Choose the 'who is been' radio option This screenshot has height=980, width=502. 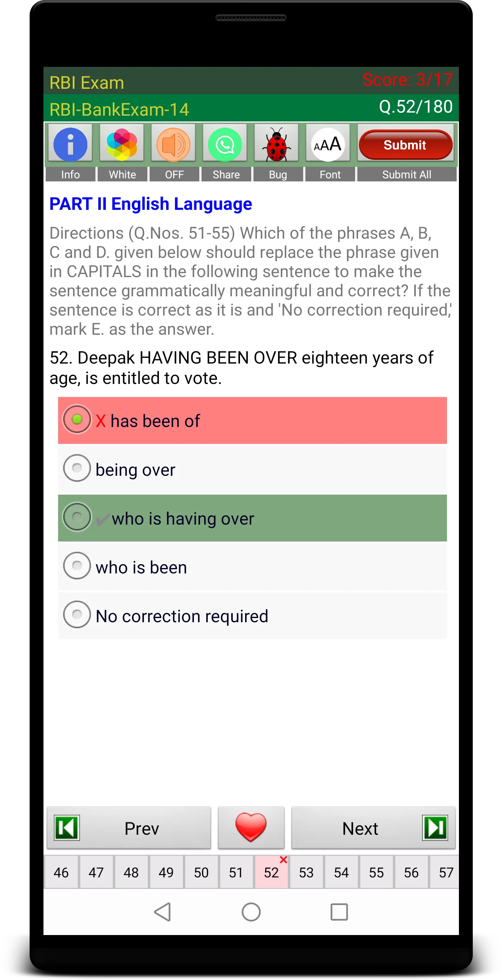(x=252, y=567)
